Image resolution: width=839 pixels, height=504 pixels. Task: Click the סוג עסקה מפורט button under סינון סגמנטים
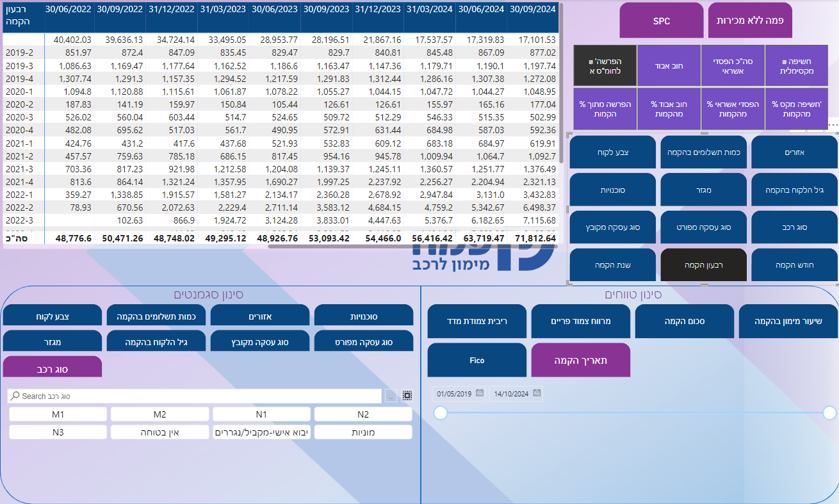364,341
